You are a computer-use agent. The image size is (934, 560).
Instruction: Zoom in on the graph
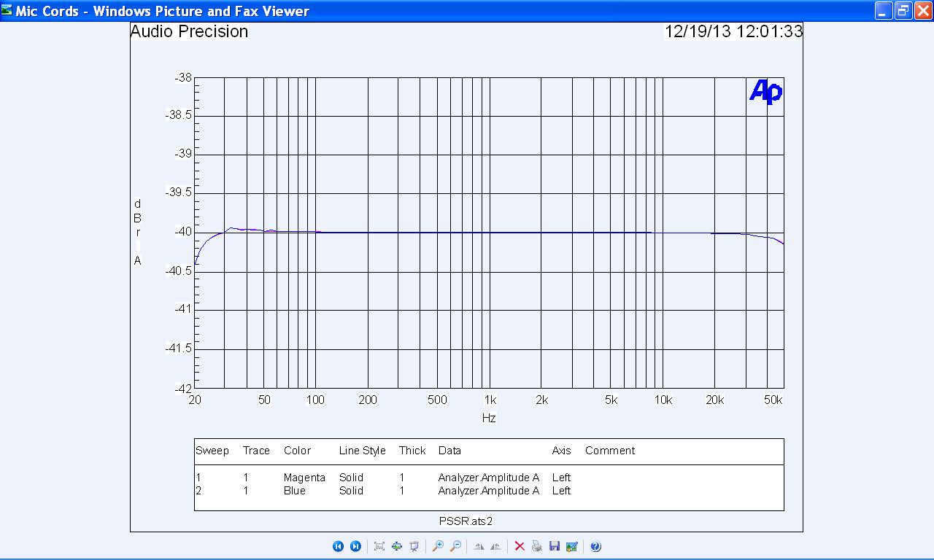tap(438, 546)
